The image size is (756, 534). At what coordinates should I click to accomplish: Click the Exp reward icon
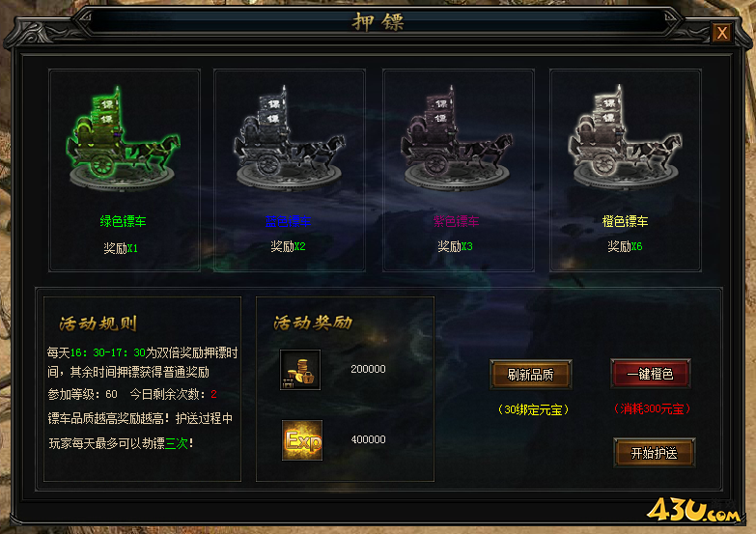(302, 440)
